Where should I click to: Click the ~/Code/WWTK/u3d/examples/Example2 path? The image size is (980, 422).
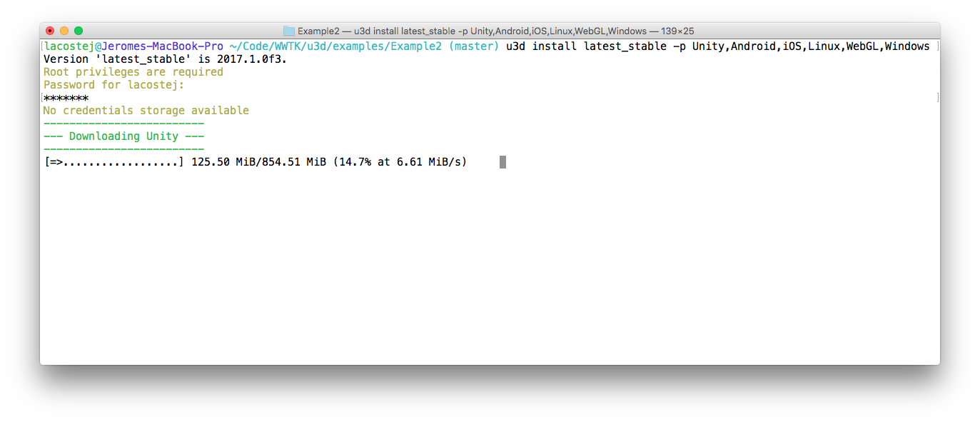coord(335,46)
